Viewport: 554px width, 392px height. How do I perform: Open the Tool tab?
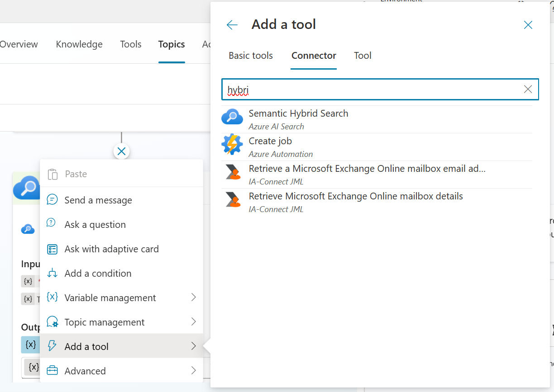tap(363, 56)
